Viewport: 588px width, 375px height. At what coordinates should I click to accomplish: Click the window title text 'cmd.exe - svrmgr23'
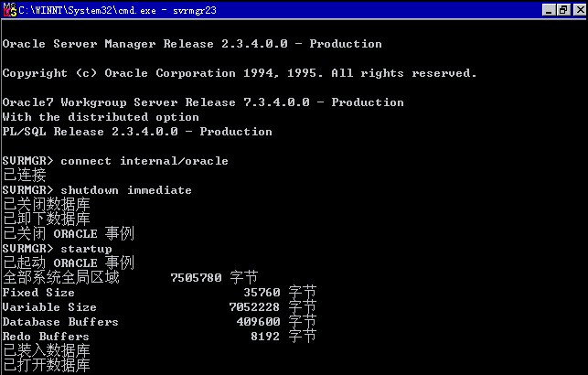(x=167, y=10)
